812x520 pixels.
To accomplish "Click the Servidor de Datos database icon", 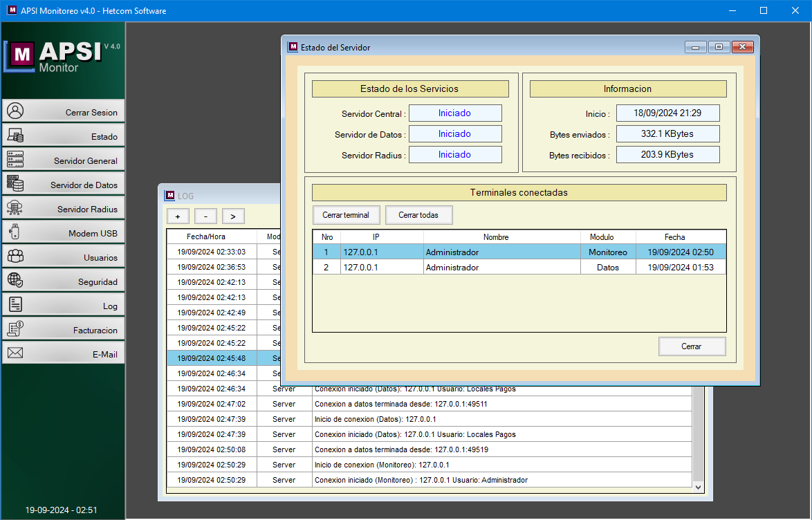I will click(15, 184).
